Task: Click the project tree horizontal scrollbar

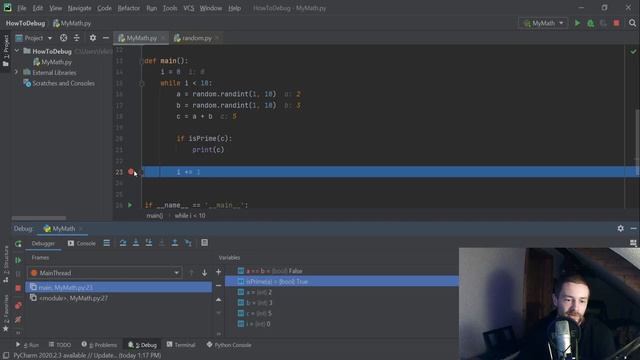Action: pyautogui.click(x=39, y=218)
